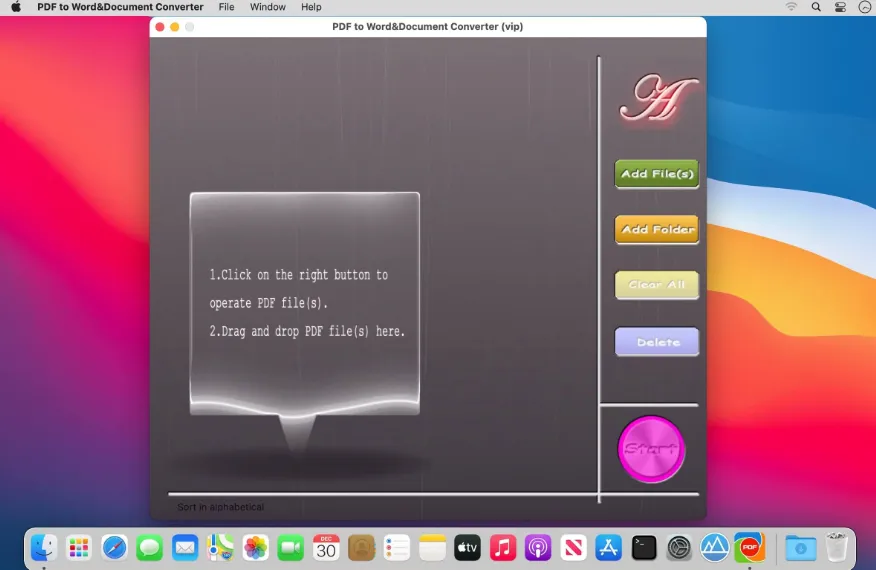876x570 pixels.
Task: Open Spotlight search in menu bar
Action: pos(816,7)
